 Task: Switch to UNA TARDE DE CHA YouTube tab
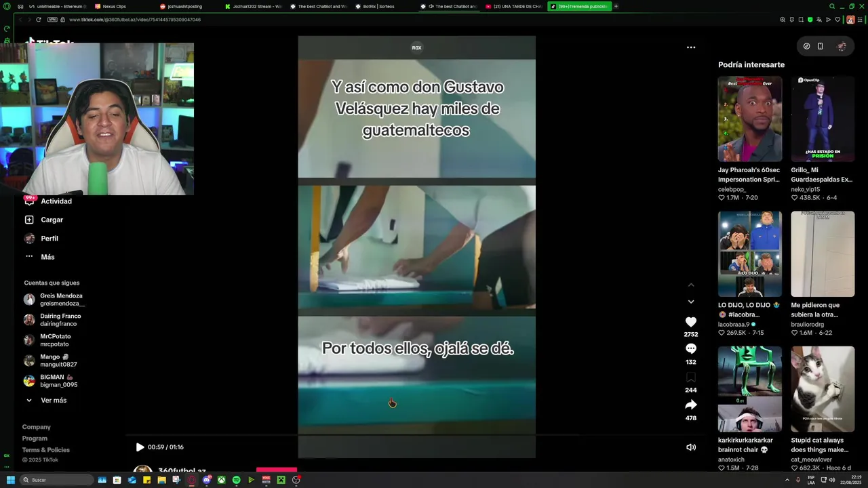[514, 6]
